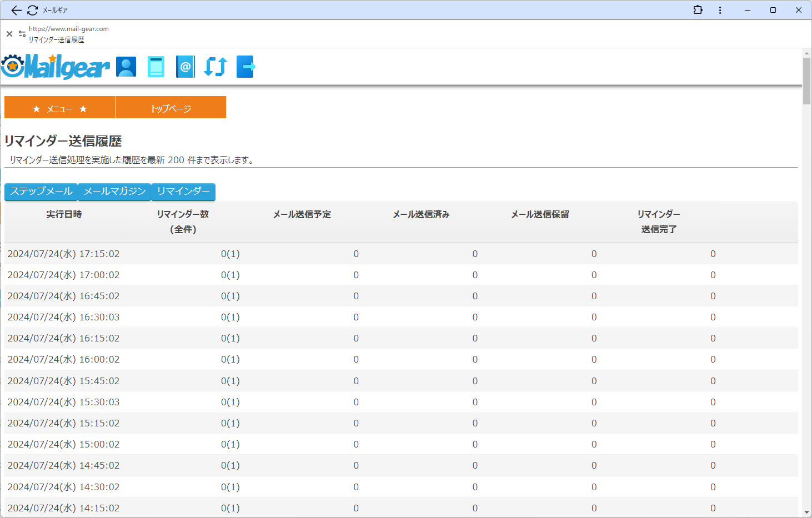812x518 pixels.
Task: Select row 2024/07/24(水) 17:00:02
Action: tap(401, 275)
